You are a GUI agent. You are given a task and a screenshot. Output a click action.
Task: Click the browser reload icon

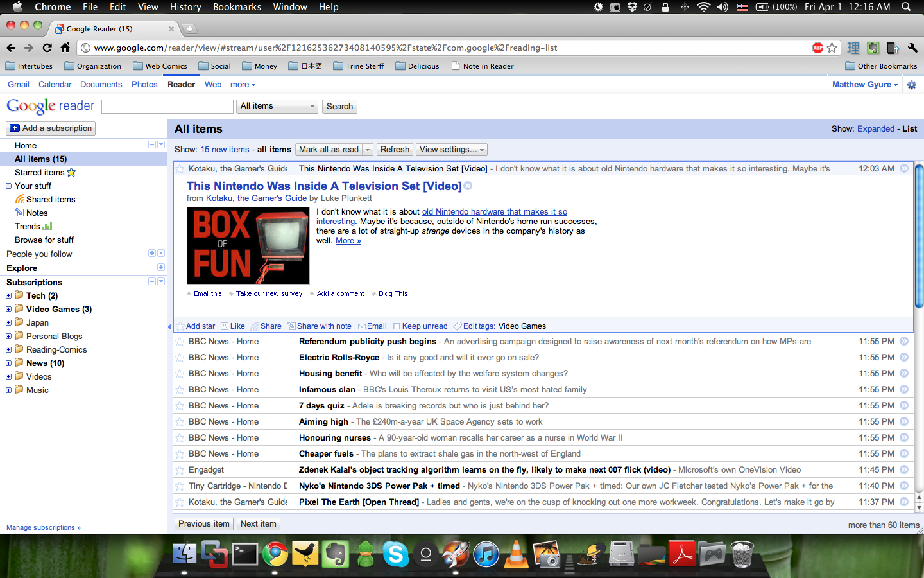[47, 48]
